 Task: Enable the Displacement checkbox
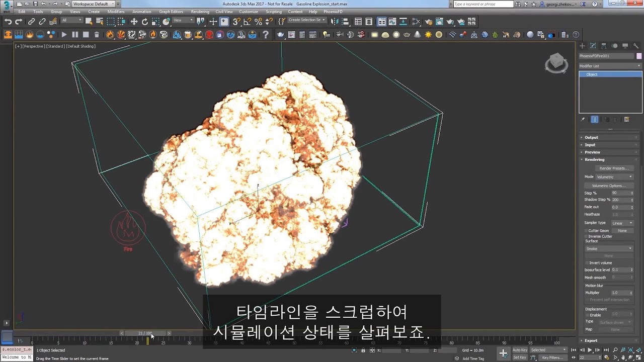[587, 315]
